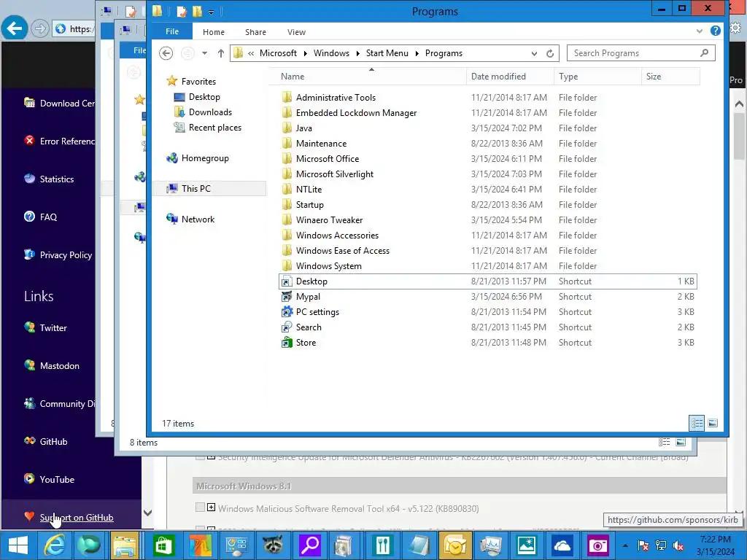The width and height of the screenshot is (747, 560).
Task: Open the Mastodon sidebar link
Action: [60, 366]
